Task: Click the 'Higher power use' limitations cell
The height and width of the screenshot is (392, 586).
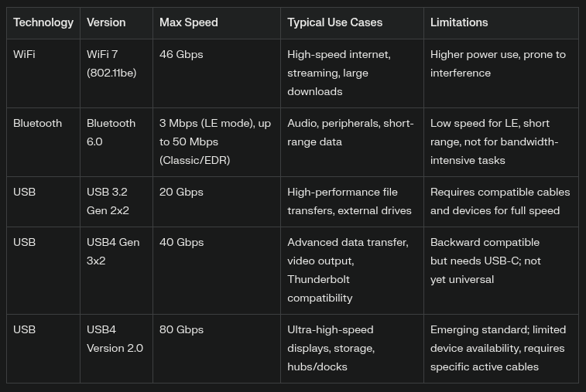Action: (x=498, y=63)
